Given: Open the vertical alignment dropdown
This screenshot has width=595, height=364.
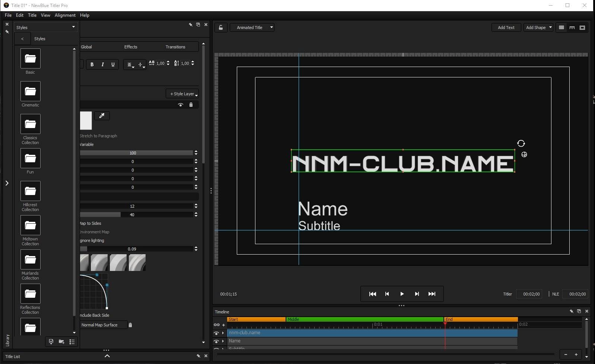Looking at the screenshot, I should coord(141,65).
